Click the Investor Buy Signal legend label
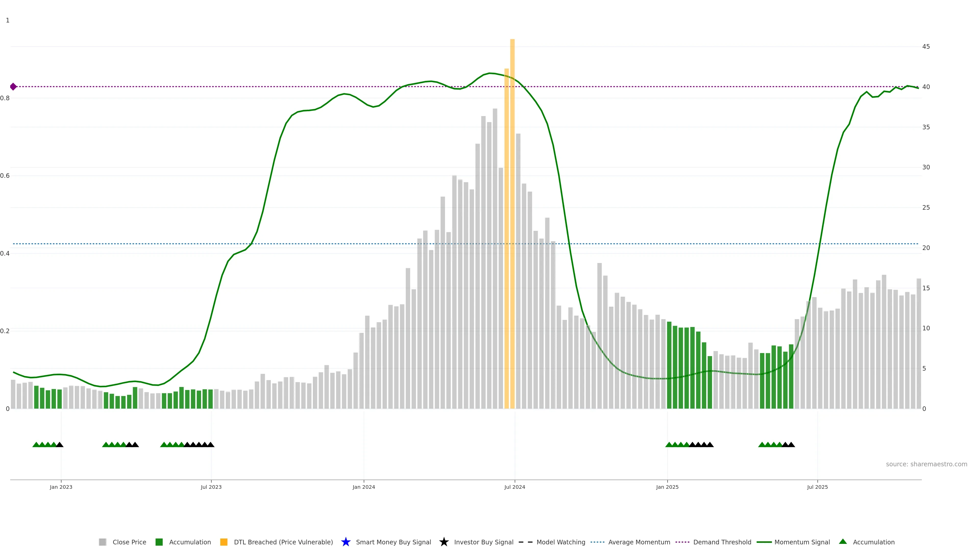This screenshot has height=551, width=980. [484, 542]
